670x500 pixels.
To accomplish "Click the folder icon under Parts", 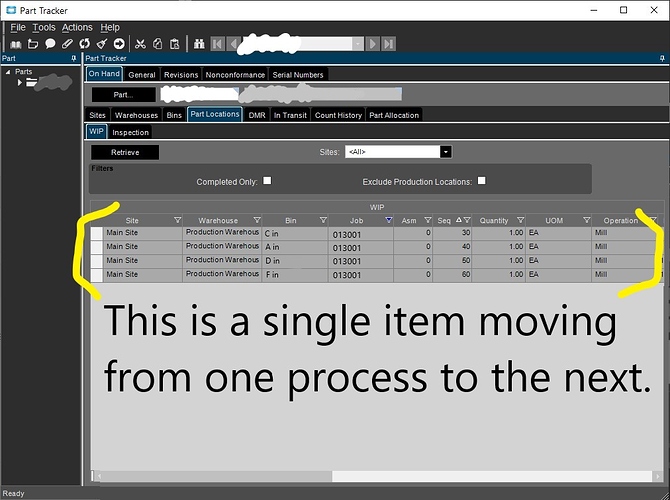I will (31, 82).
